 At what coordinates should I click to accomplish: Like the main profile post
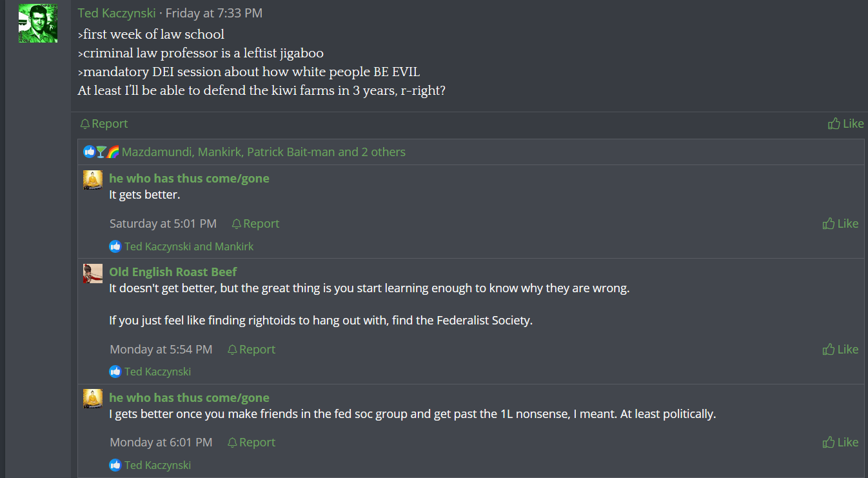click(846, 123)
